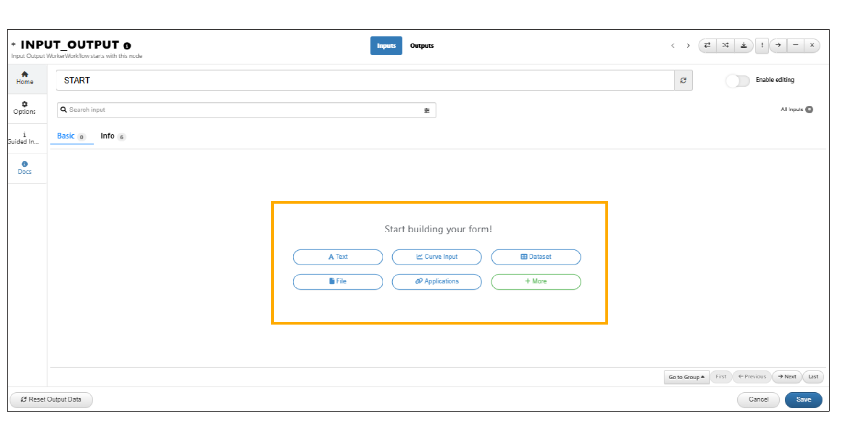Add a Curve Input field
The width and height of the screenshot is (868, 441).
click(x=436, y=257)
